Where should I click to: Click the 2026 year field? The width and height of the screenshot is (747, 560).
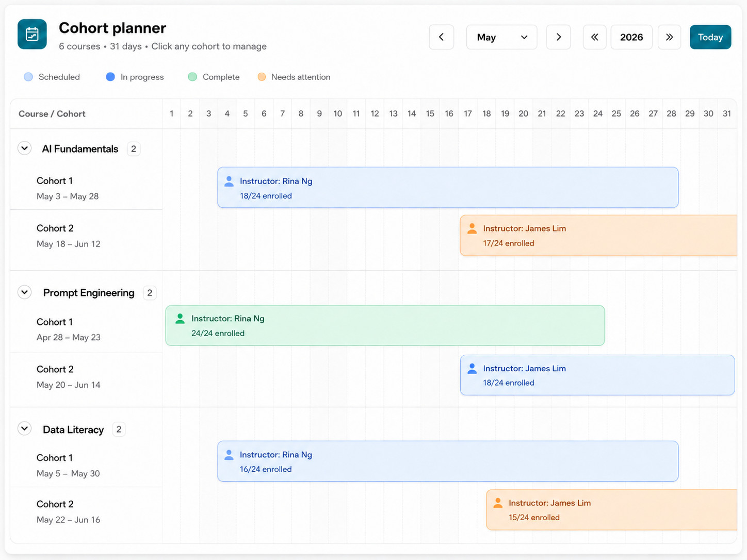(x=631, y=37)
